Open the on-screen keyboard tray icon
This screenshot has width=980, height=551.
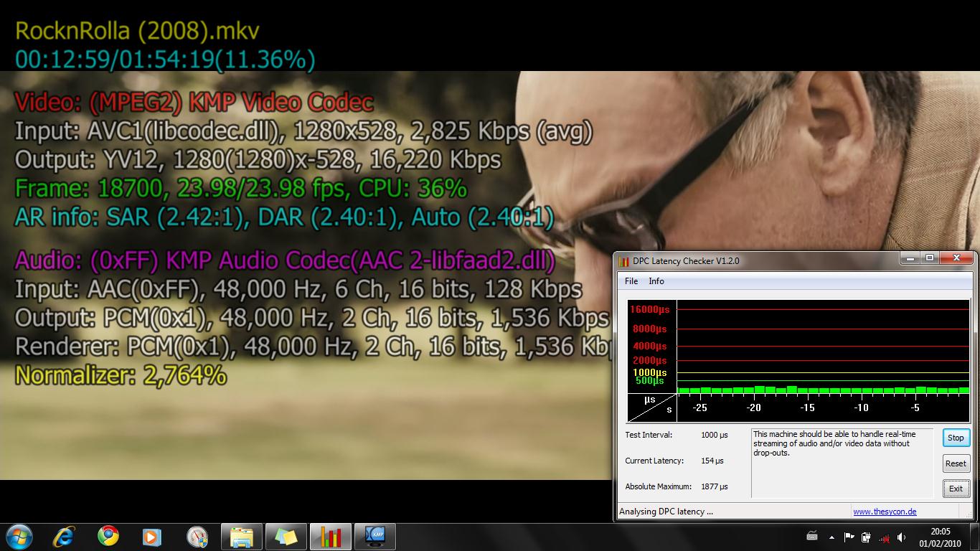coord(812,537)
